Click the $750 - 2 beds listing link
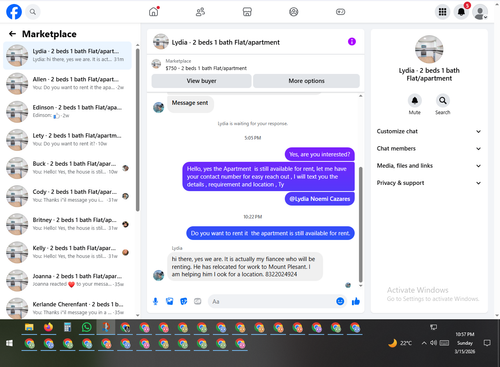The width and height of the screenshot is (500, 367). 206,68
